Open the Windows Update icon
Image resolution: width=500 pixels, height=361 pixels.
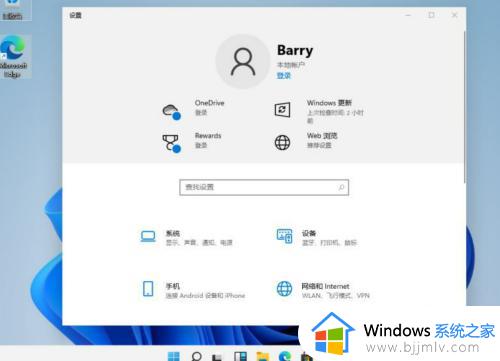[282, 110]
